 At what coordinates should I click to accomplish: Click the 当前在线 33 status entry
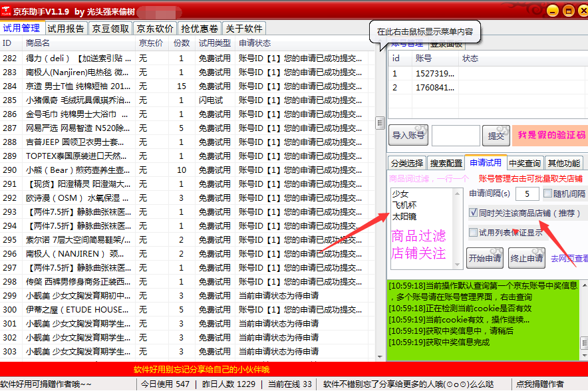coord(289,384)
